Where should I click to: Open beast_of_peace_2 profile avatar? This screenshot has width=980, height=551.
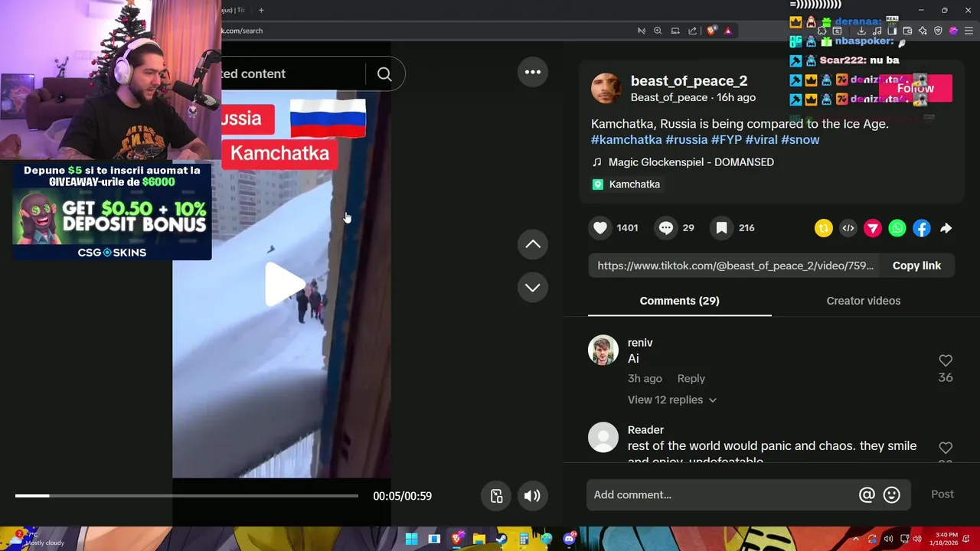[x=606, y=89]
